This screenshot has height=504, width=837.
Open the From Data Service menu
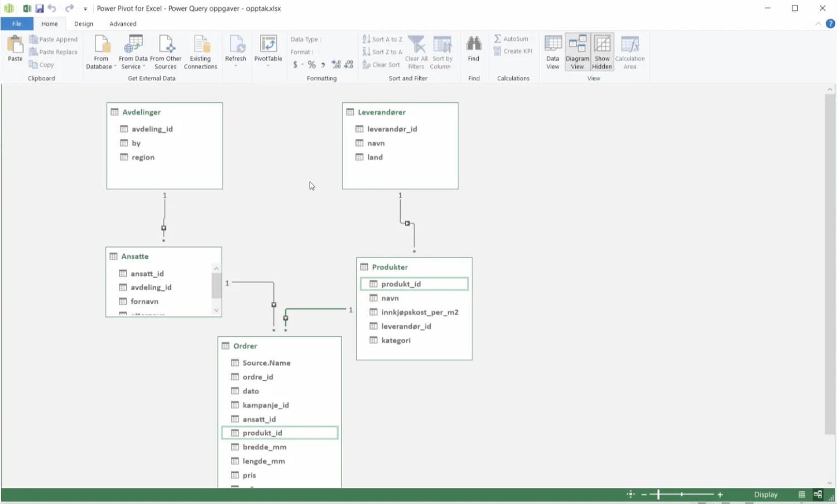133,52
